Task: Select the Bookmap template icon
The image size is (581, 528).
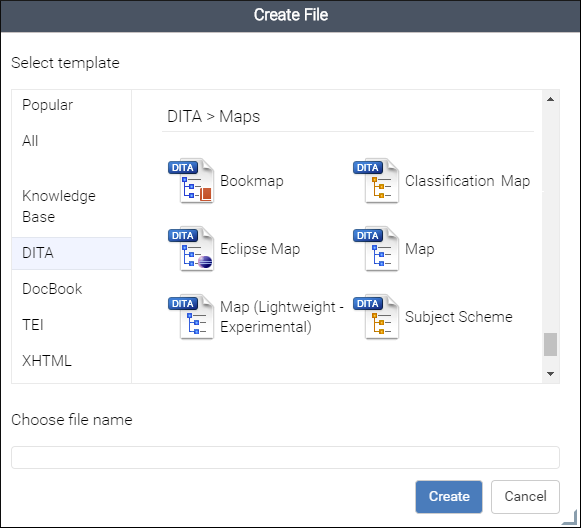Action: (x=191, y=181)
